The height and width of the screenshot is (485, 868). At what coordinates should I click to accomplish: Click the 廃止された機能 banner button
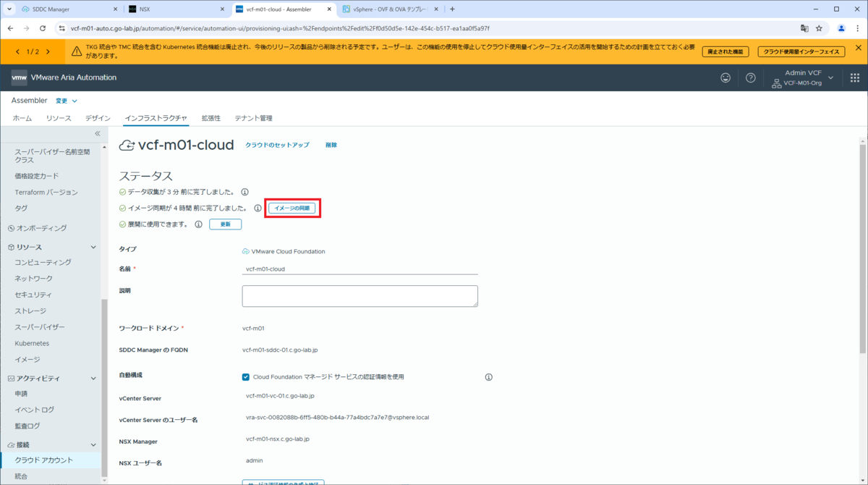(726, 52)
